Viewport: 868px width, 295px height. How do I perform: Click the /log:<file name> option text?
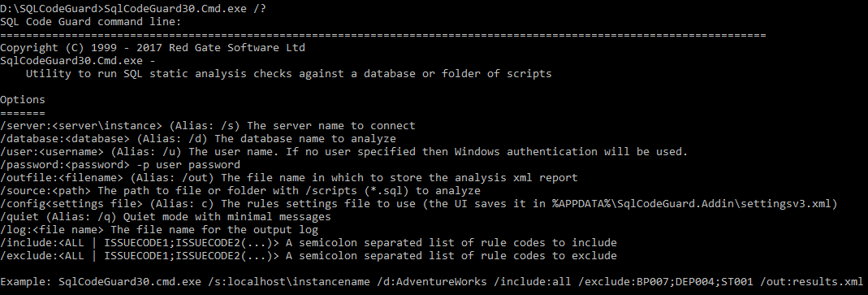(x=52, y=229)
